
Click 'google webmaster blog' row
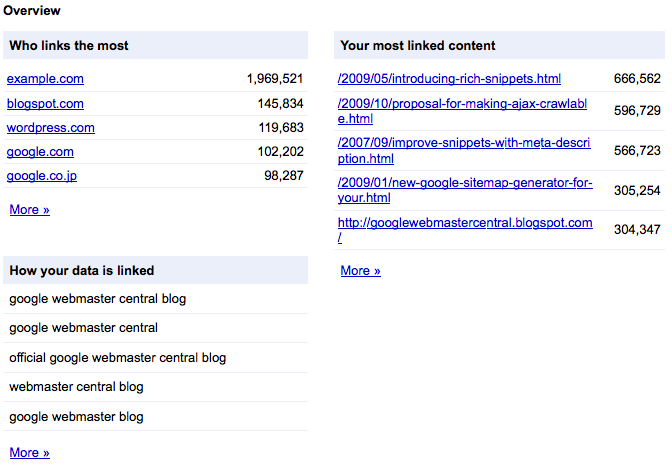156,416
